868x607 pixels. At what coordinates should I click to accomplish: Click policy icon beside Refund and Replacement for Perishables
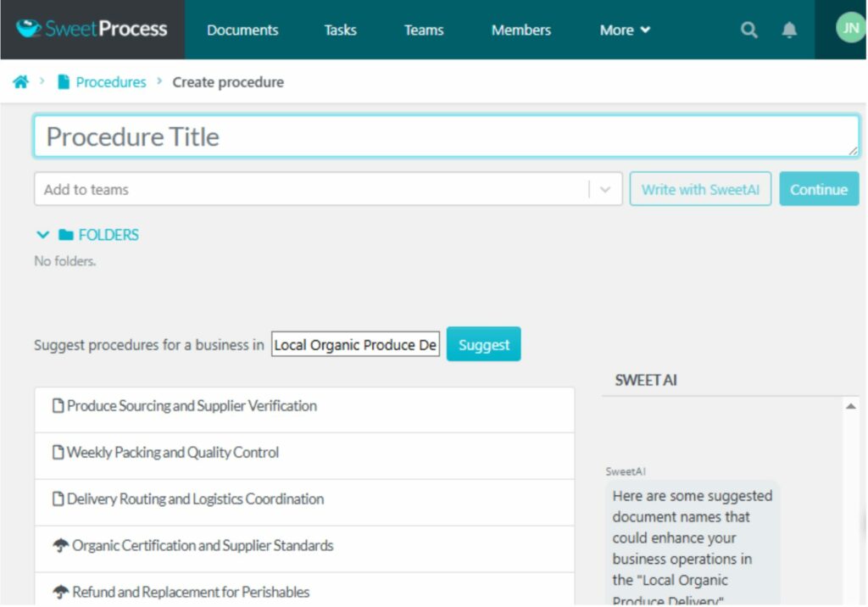[60, 592]
